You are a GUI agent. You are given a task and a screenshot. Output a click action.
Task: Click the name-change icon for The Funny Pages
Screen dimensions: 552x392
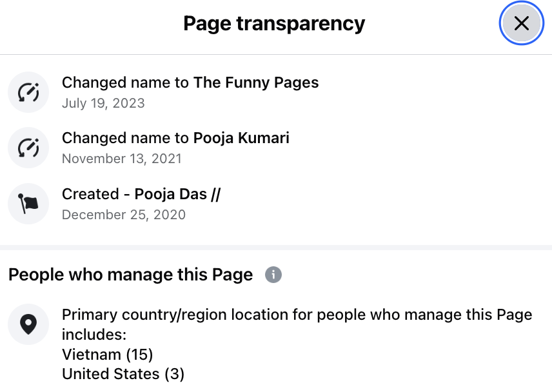pyautogui.click(x=28, y=92)
